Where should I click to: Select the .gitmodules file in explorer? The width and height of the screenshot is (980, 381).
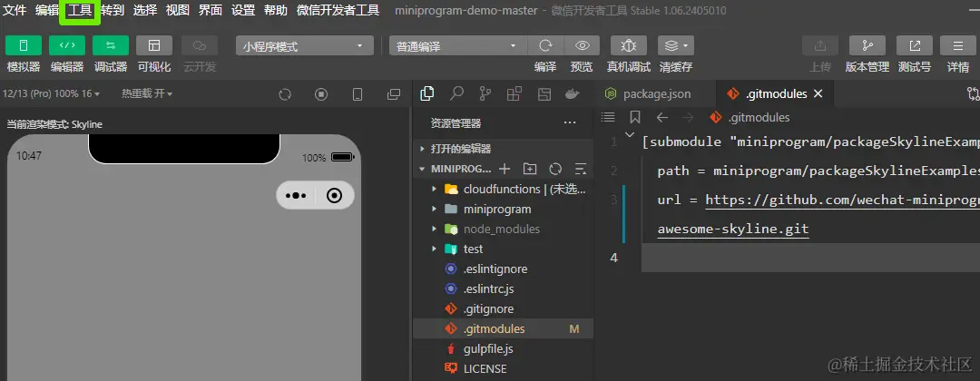point(504,328)
